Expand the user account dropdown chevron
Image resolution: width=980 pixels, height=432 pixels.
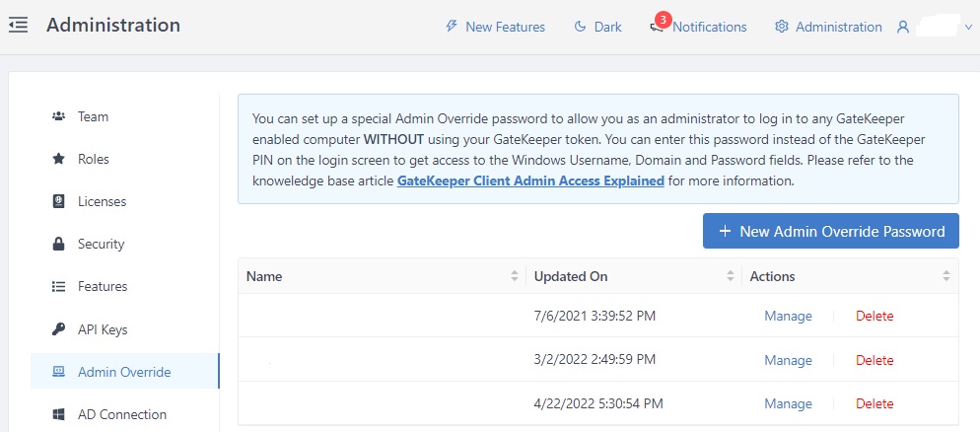[x=966, y=28]
